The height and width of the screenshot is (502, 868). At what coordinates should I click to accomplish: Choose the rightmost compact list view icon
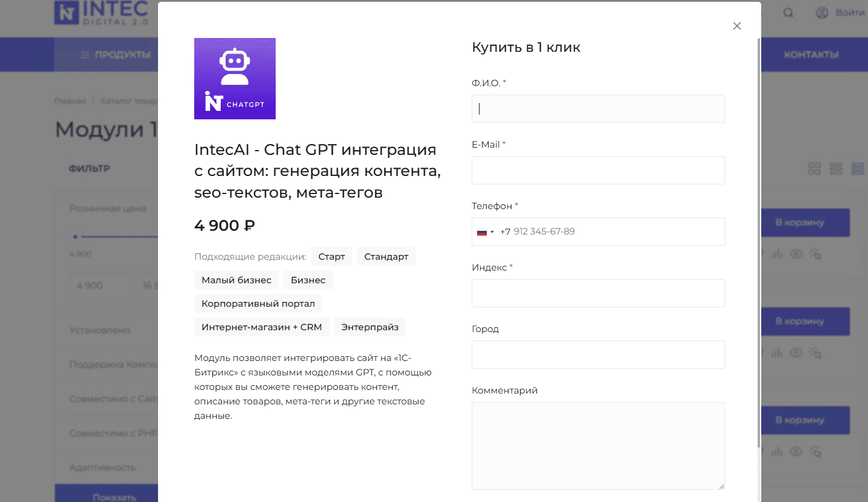(x=857, y=169)
